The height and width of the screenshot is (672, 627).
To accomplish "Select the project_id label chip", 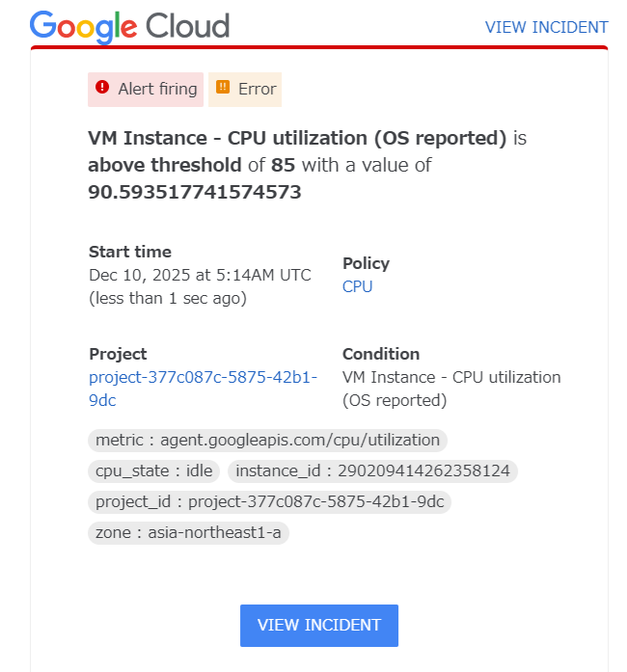I will tap(269, 502).
